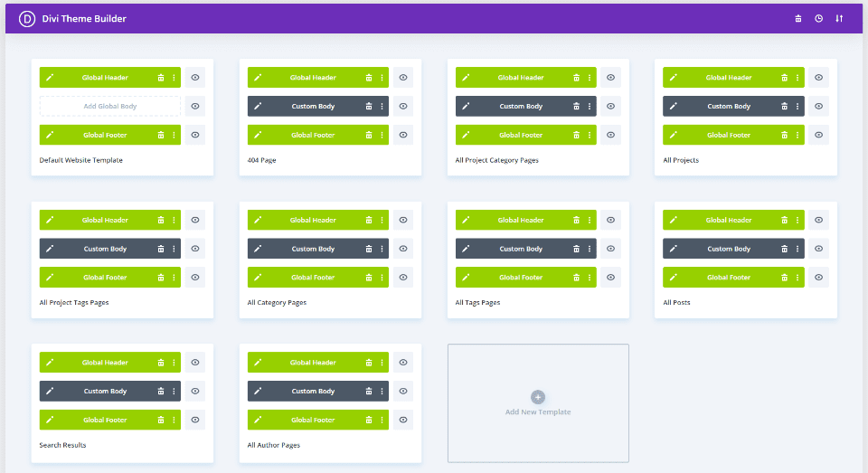Delete Global Header in All Project Tags Pages
868x473 pixels.
point(161,220)
